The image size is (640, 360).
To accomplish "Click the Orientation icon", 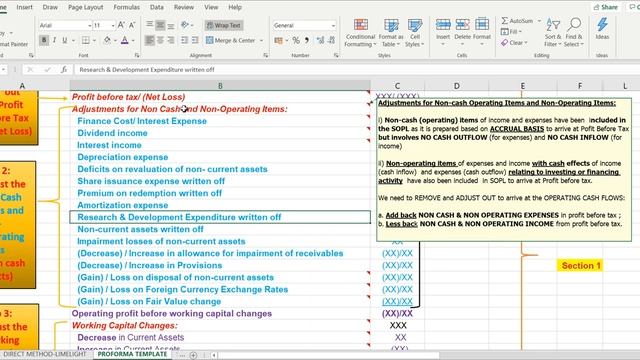I will (x=185, y=25).
